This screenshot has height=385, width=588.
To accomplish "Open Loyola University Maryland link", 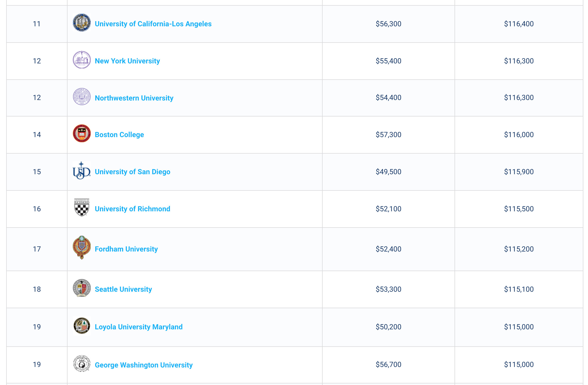I will point(139,327).
